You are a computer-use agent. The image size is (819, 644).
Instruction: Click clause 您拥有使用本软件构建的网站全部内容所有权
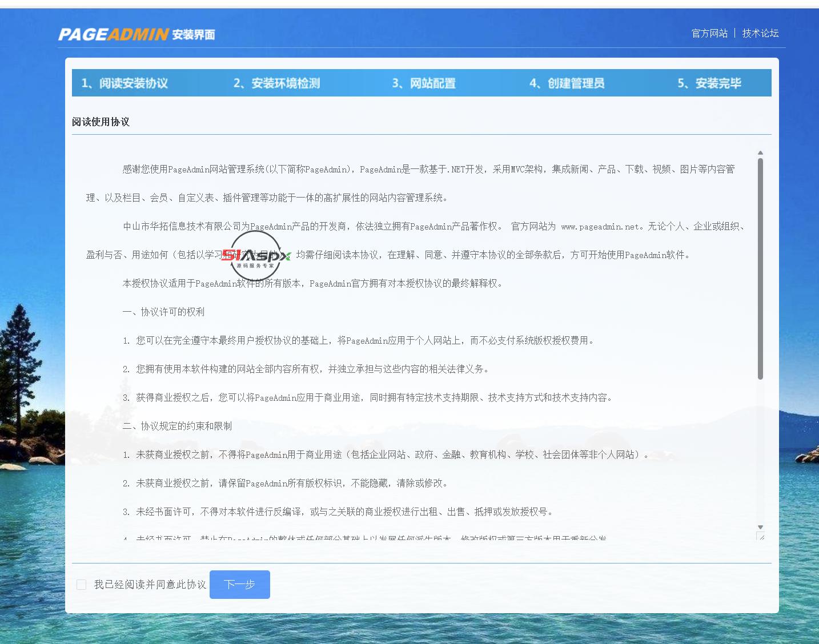point(306,369)
